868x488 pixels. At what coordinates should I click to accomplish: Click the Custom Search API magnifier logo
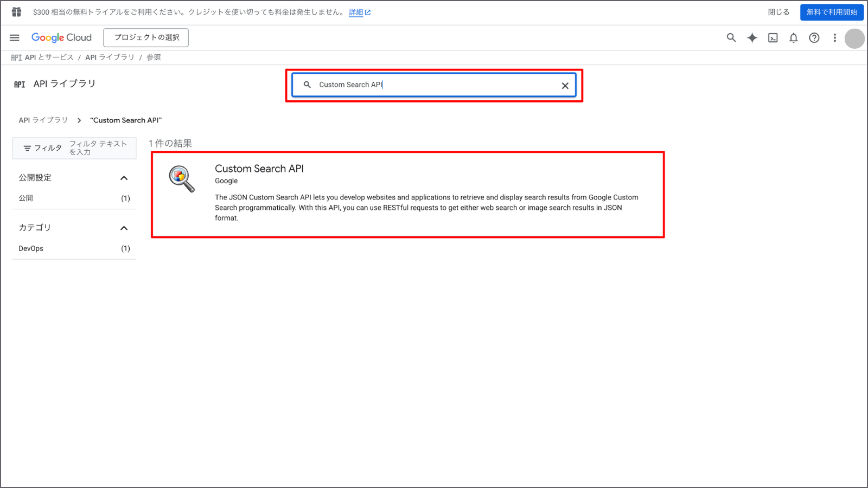(182, 179)
